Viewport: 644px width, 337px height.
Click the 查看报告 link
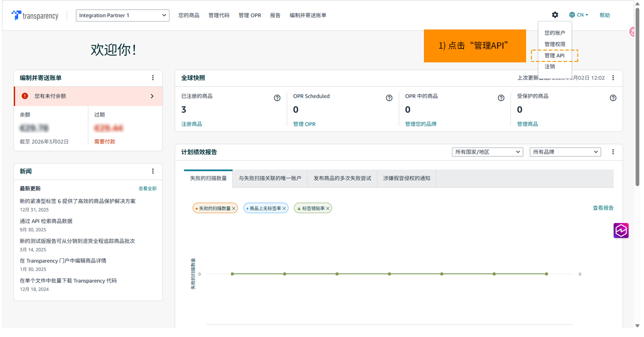click(x=603, y=208)
